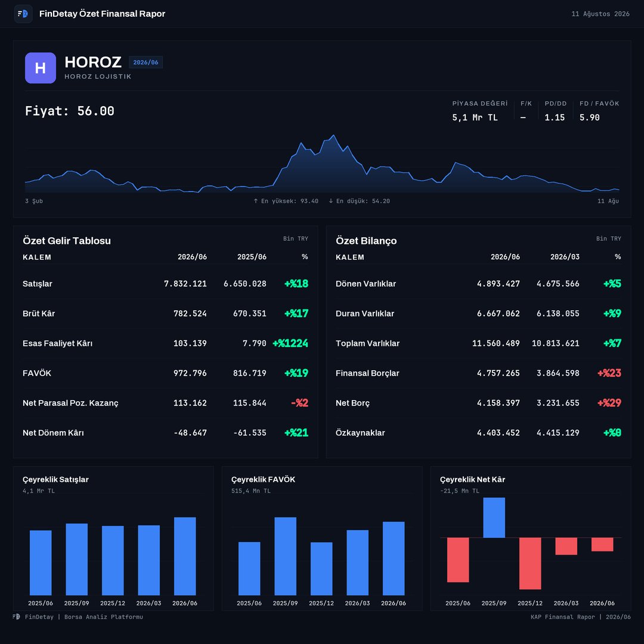Viewport: 644px width, 644px height.
Task: Click the -%2 change value
Action: [299, 403]
